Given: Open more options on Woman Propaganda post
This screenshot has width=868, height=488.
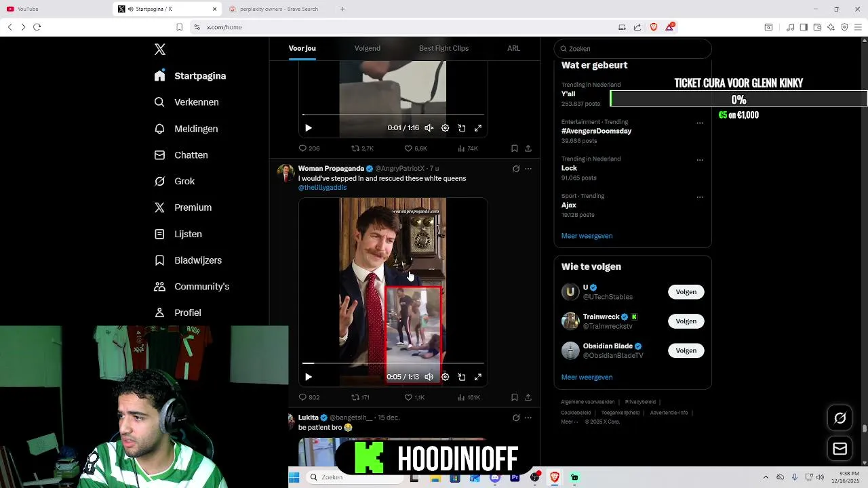Looking at the screenshot, I should (x=528, y=169).
